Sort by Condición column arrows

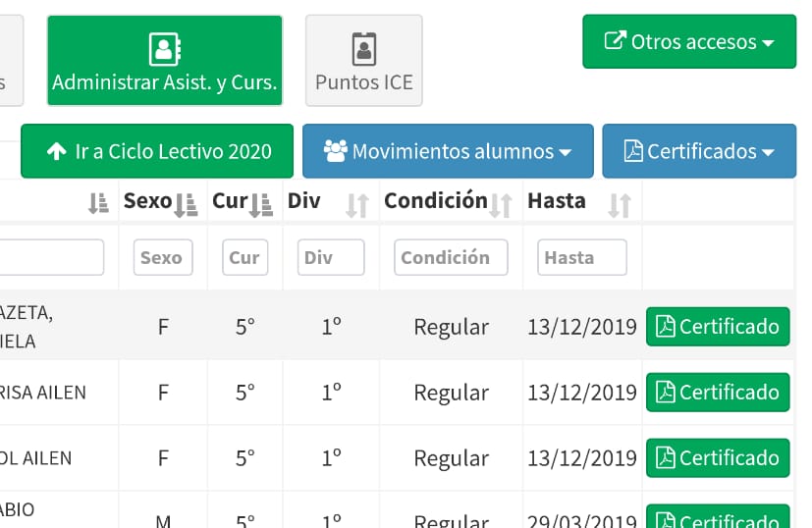pos(501,204)
